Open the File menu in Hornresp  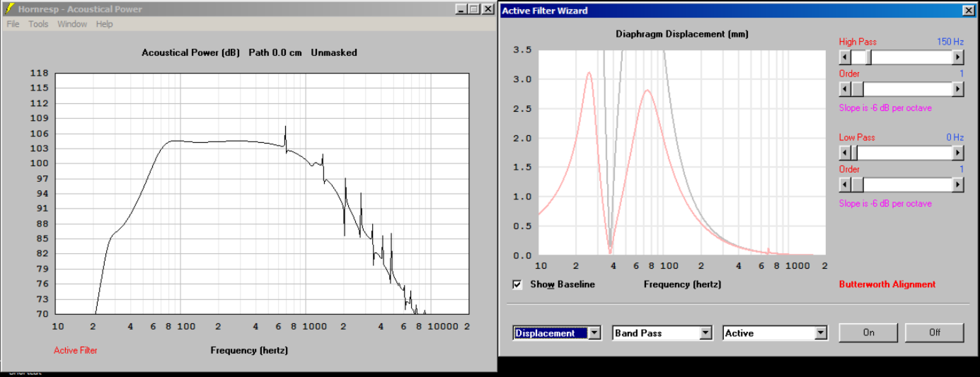coord(13,24)
